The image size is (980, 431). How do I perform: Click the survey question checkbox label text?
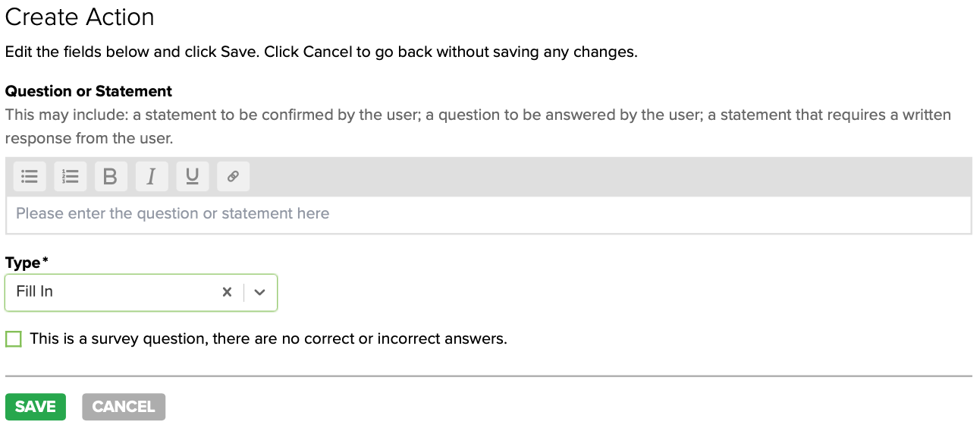pos(269,339)
